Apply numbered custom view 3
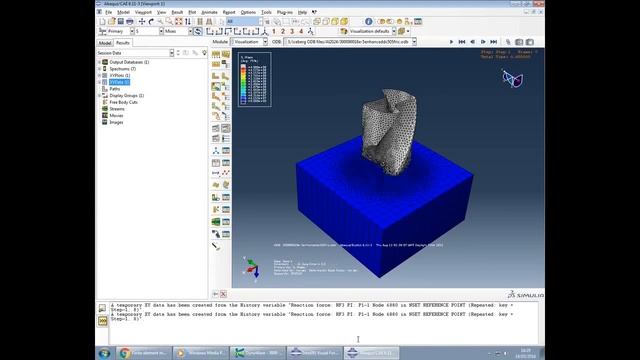Image resolution: width=640 pixels, height=360 pixels. coord(292,31)
